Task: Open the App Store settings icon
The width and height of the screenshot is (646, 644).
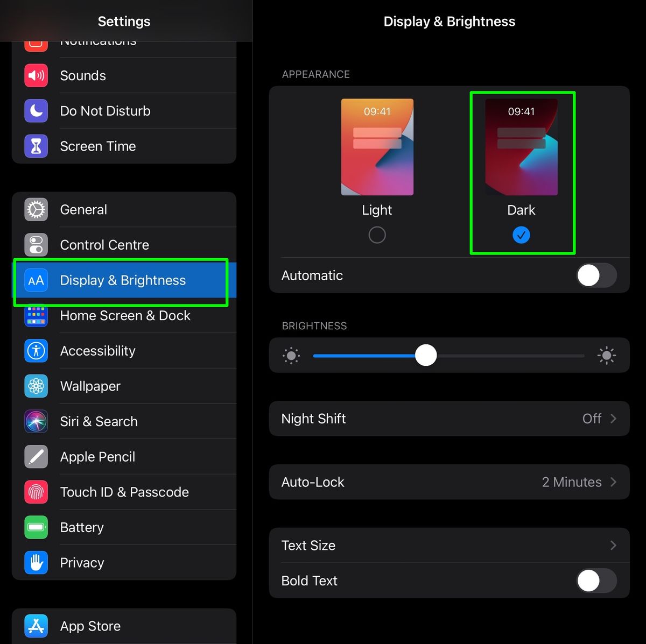Action: pyautogui.click(x=36, y=626)
